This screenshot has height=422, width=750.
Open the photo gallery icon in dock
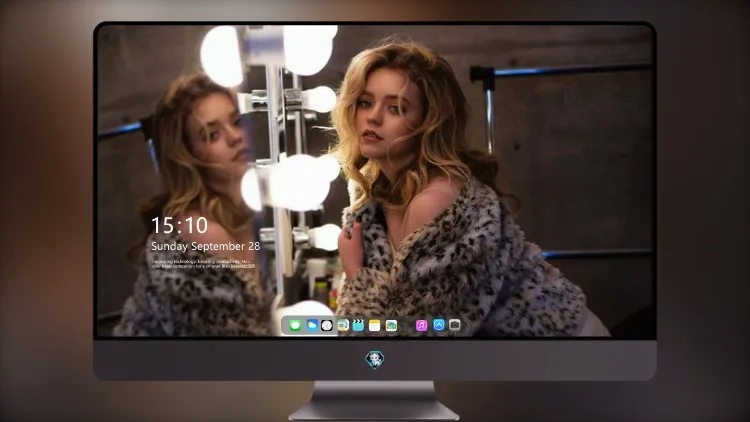[391, 325]
